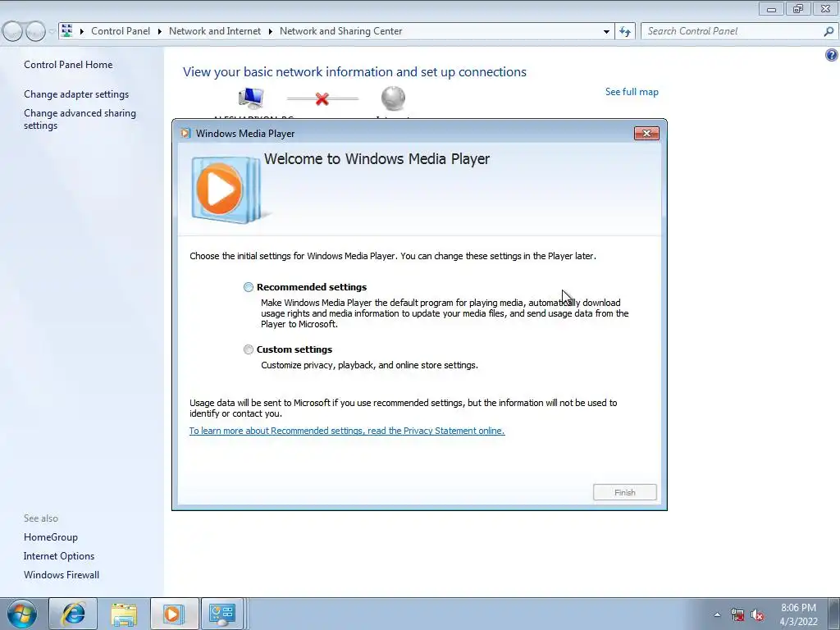Open Control Panel Home

coord(68,65)
